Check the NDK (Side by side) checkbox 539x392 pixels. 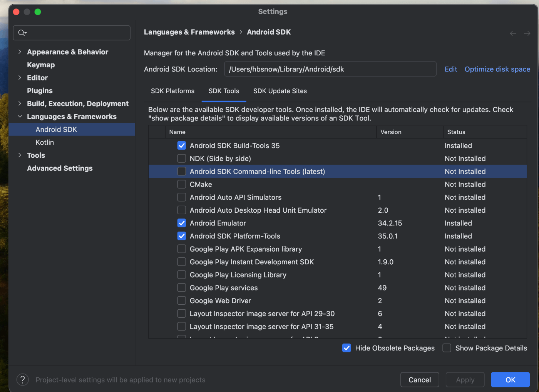[x=182, y=158]
